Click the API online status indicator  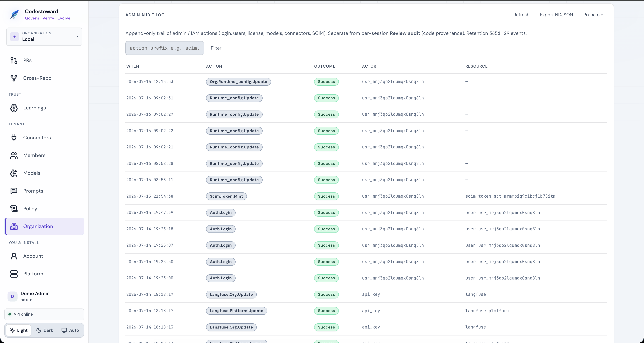(44, 314)
